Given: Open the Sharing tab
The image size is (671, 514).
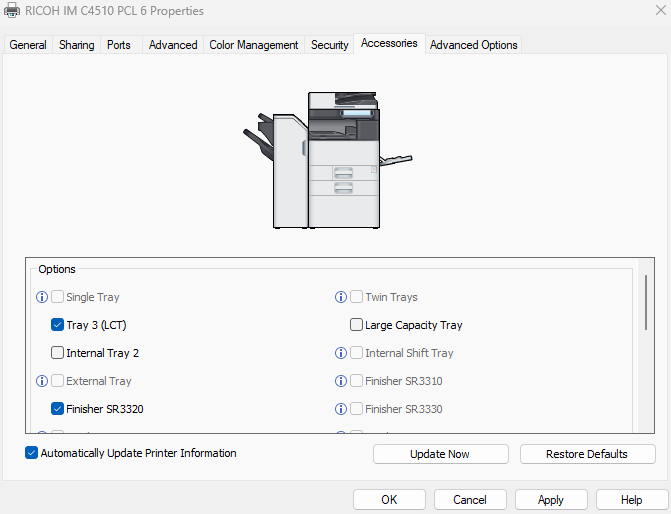Looking at the screenshot, I should point(77,45).
